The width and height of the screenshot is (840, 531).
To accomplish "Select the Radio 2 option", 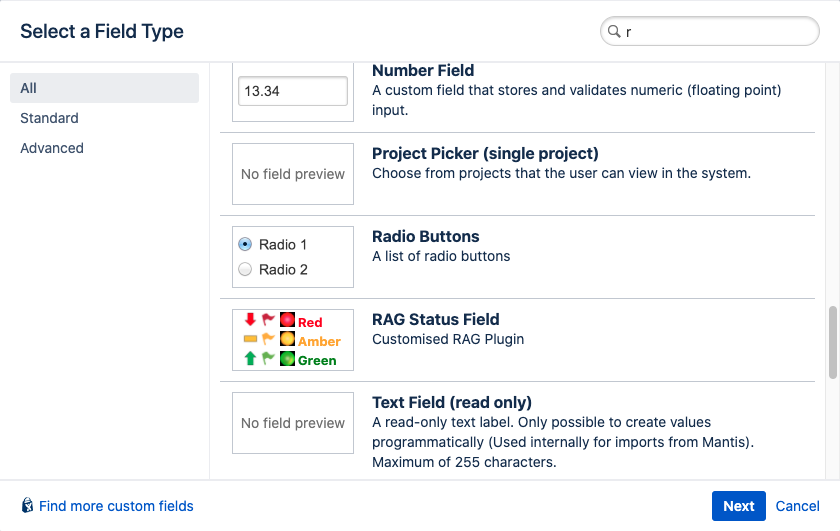I will 245,269.
